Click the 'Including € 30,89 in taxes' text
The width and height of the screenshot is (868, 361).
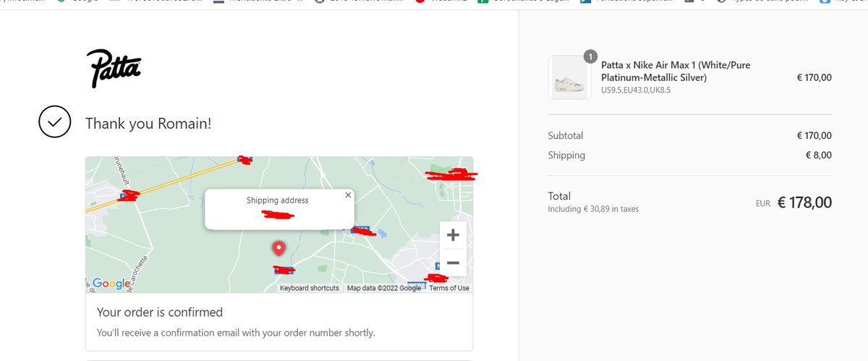pyautogui.click(x=593, y=209)
